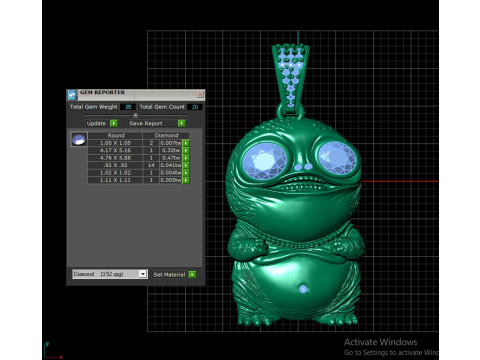Viewport: 480px width, 360px height.
Task: Click the Diamond column header
Action: (x=166, y=135)
